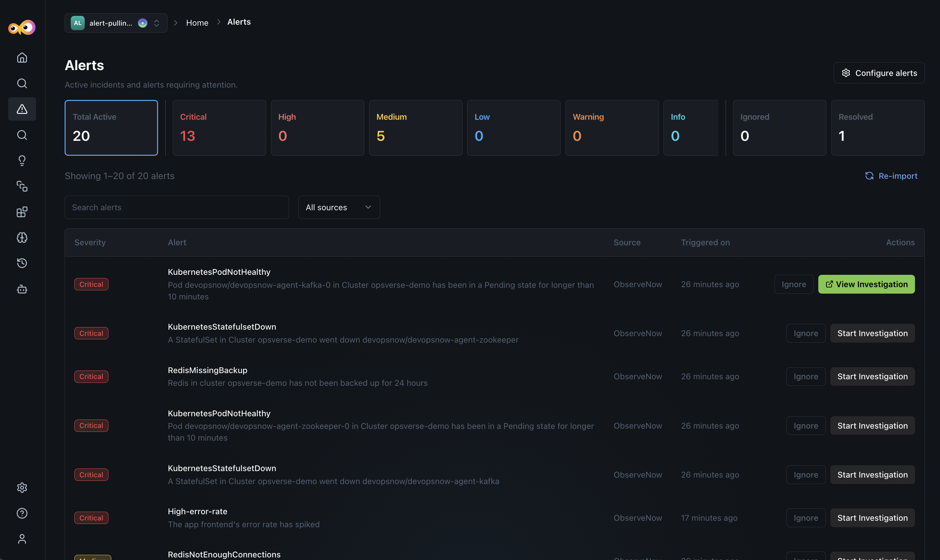Screen dimensions: 940x560
Task: Open the history clock icon in sidebar
Action: point(22,263)
